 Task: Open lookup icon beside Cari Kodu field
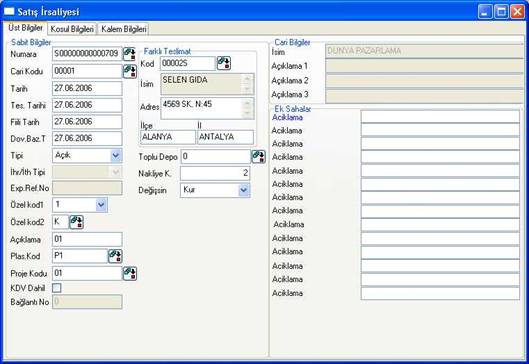coord(130,71)
